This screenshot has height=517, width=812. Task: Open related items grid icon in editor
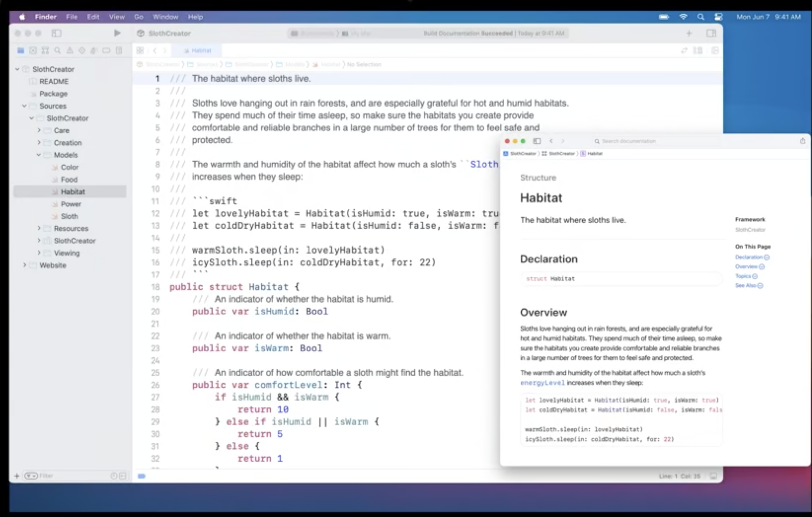(140, 51)
